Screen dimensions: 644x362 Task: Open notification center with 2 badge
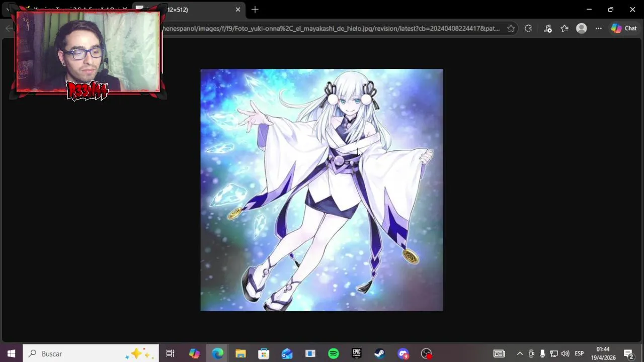tap(628, 353)
